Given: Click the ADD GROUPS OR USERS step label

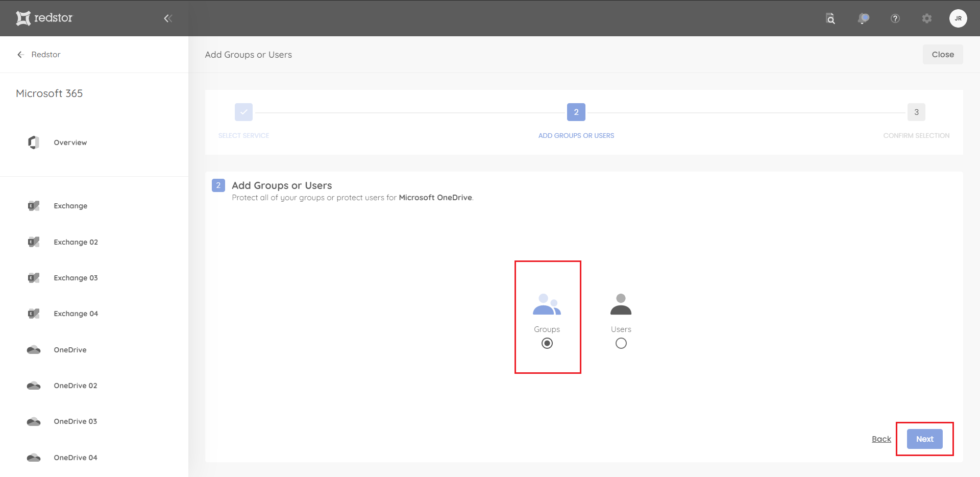Looking at the screenshot, I should [576, 136].
